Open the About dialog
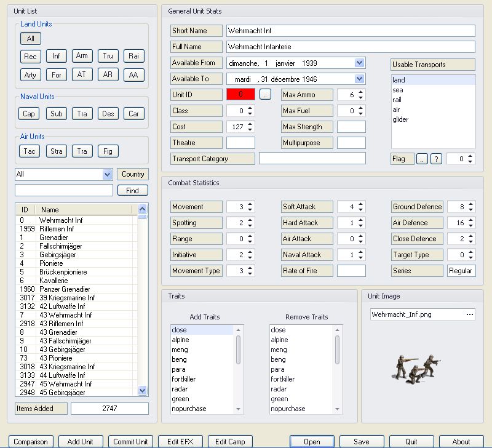Image resolution: width=492 pixels, height=448 pixels. 461,441
